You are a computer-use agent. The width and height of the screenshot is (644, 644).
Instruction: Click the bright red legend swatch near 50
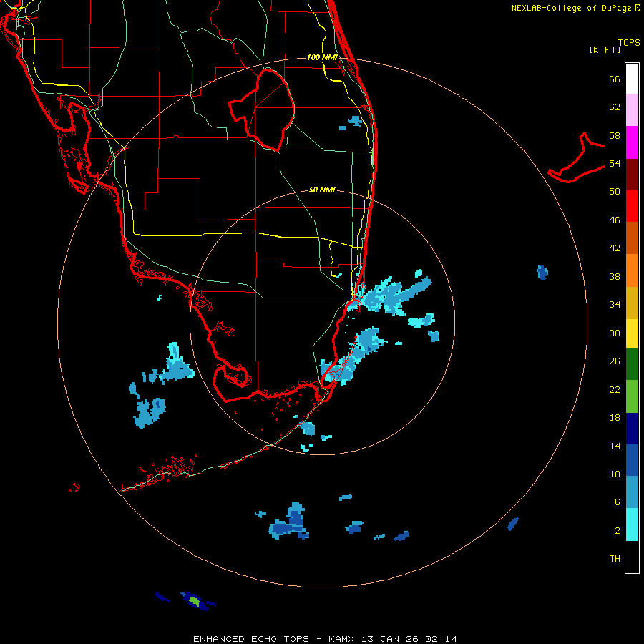click(x=632, y=206)
